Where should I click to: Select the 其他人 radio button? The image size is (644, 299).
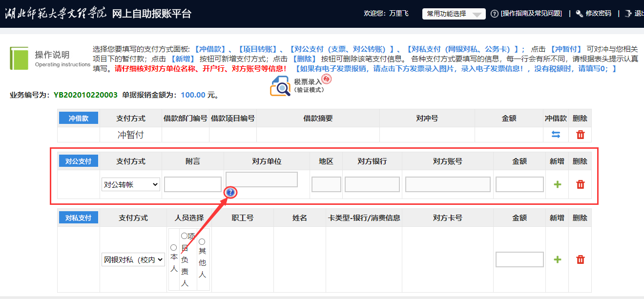(202, 242)
